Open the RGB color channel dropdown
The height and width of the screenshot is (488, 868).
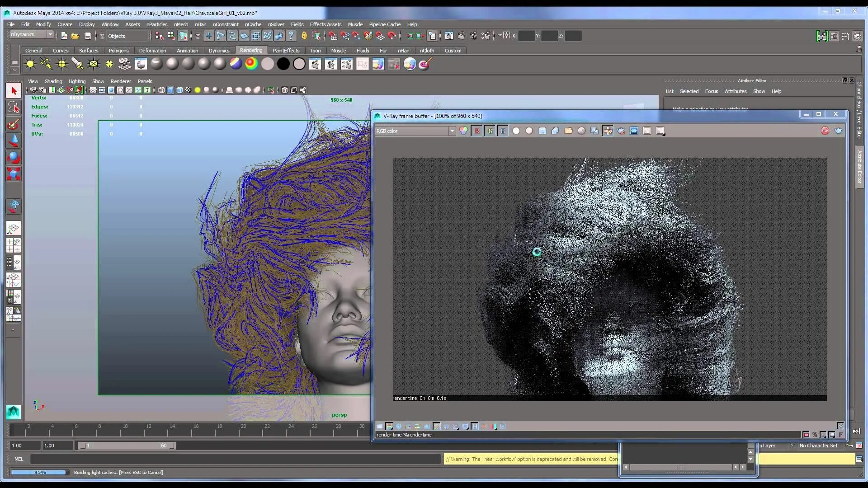451,131
